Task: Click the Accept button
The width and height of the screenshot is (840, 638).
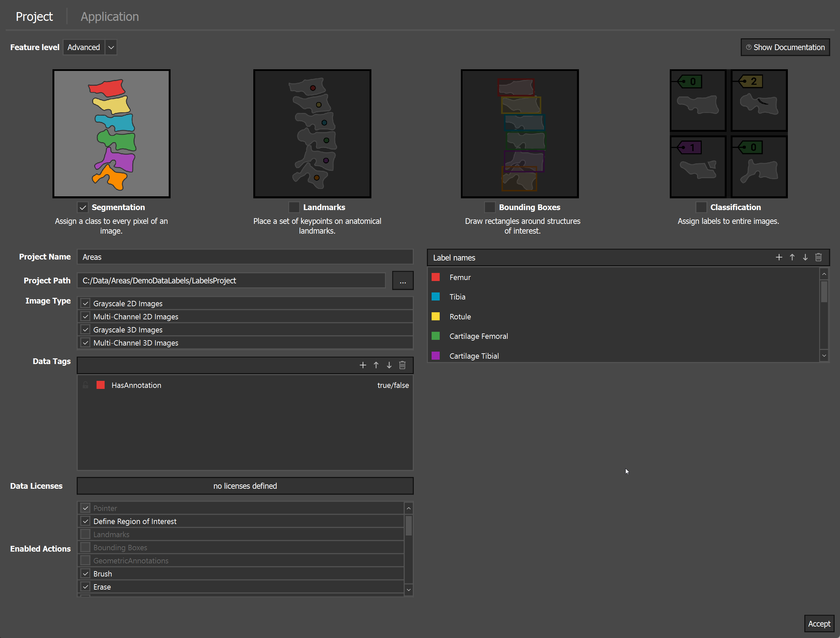Action: click(819, 624)
